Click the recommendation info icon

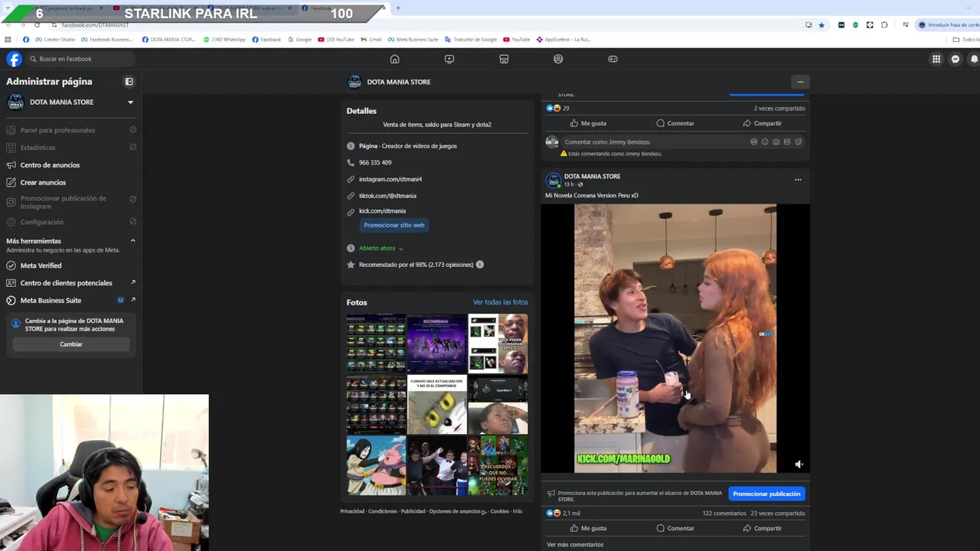click(479, 265)
